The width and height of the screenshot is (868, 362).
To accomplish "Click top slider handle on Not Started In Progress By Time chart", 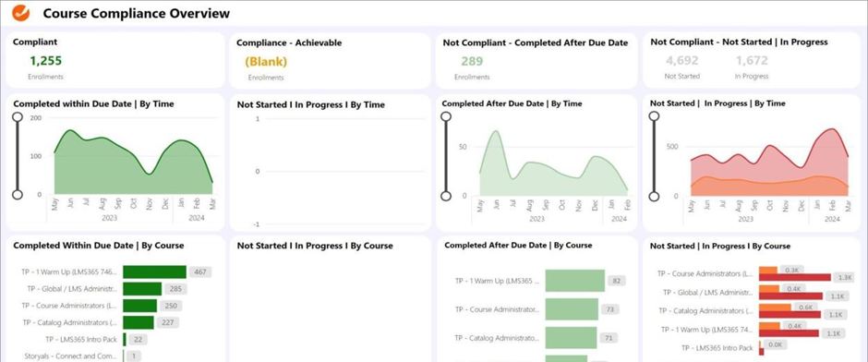I will [654, 116].
